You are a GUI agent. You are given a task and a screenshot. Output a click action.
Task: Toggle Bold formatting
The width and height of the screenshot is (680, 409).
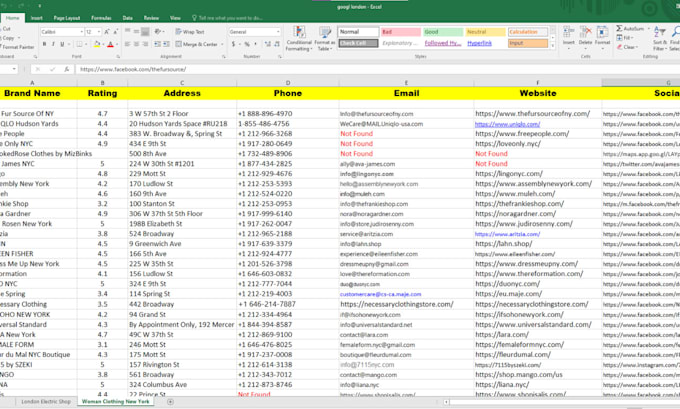(44, 44)
